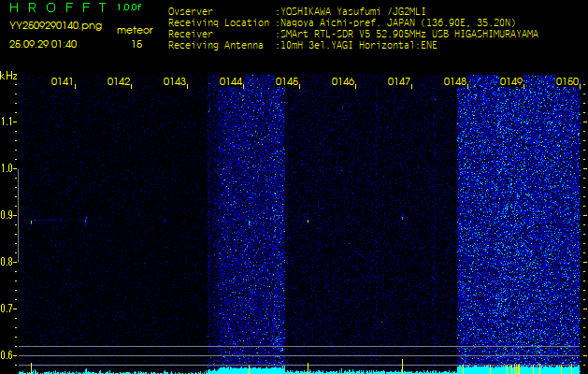Click the 0148 time marker
Screen dimensions: 588x374
[x=455, y=81]
